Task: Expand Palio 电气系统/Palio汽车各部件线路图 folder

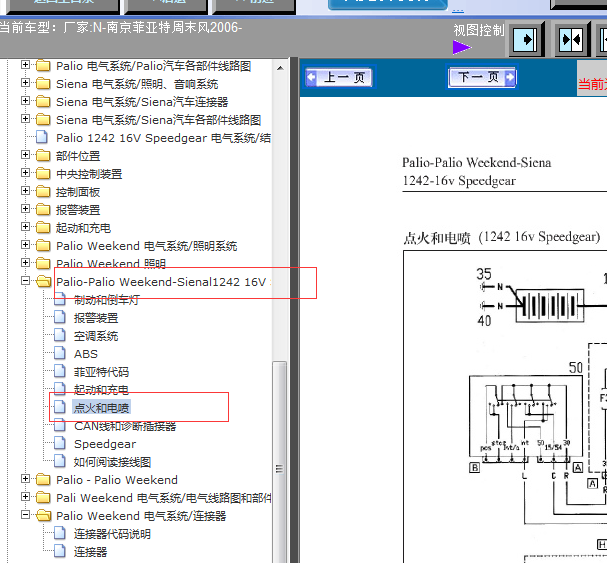Action: point(25,65)
